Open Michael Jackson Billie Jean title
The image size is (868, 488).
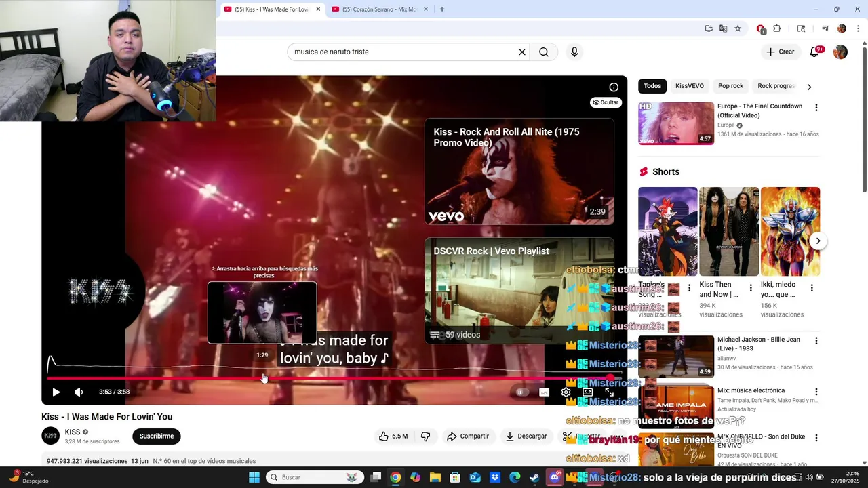[x=759, y=344]
